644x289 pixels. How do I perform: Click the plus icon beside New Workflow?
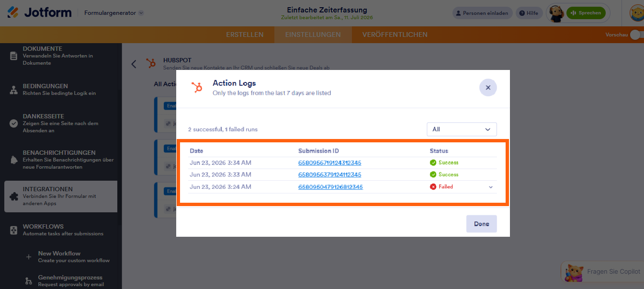pos(28,257)
